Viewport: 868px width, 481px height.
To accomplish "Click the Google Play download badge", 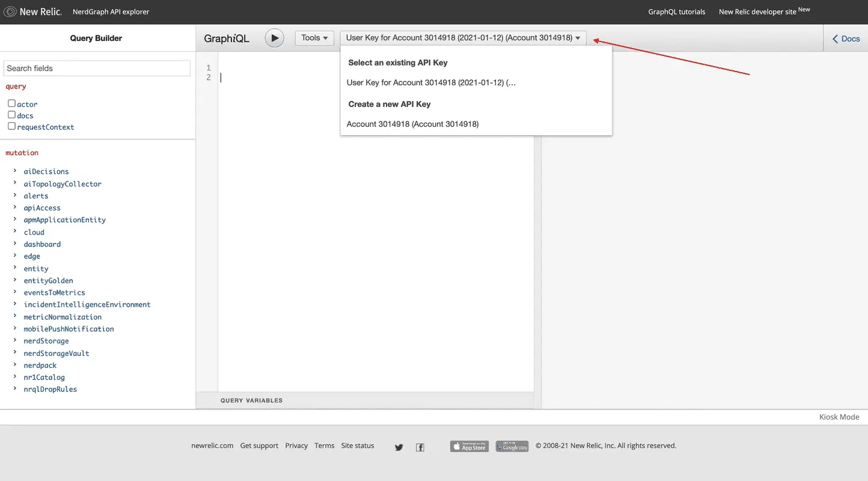I will coord(512,446).
